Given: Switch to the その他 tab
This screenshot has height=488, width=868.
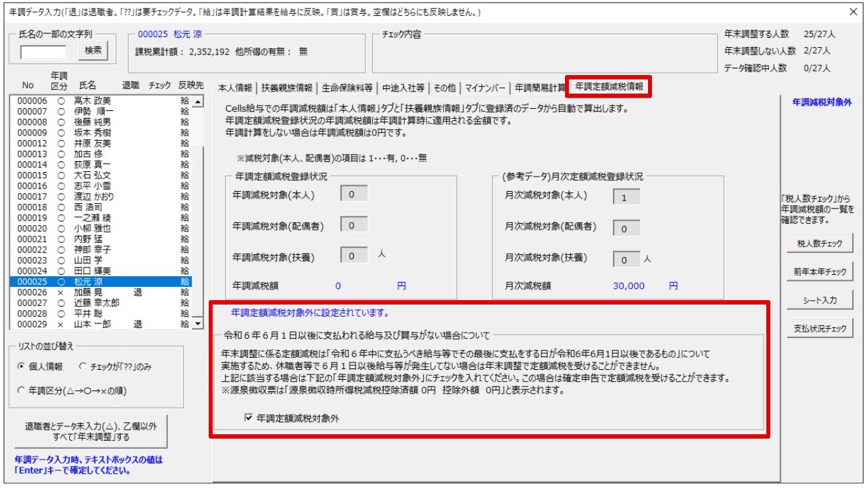Looking at the screenshot, I should [x=445, y=88].
